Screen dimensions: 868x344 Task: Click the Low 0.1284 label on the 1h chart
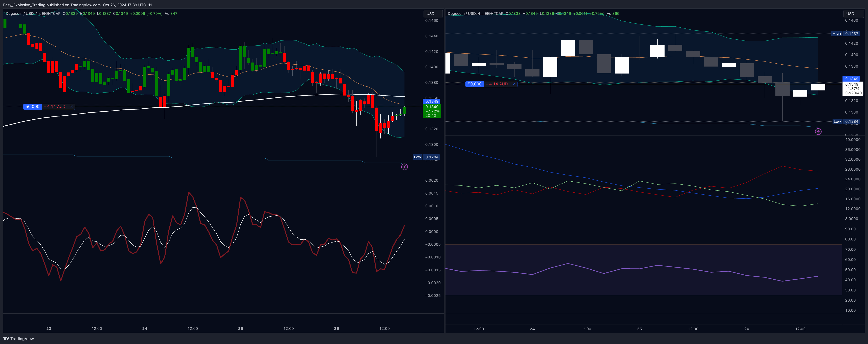426,157
